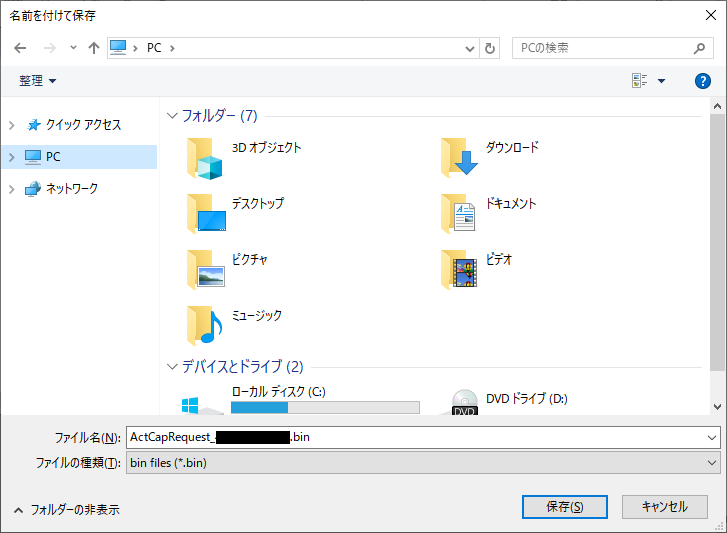Click the キャンセル button
727x533 pixels.
pos(664,507)
